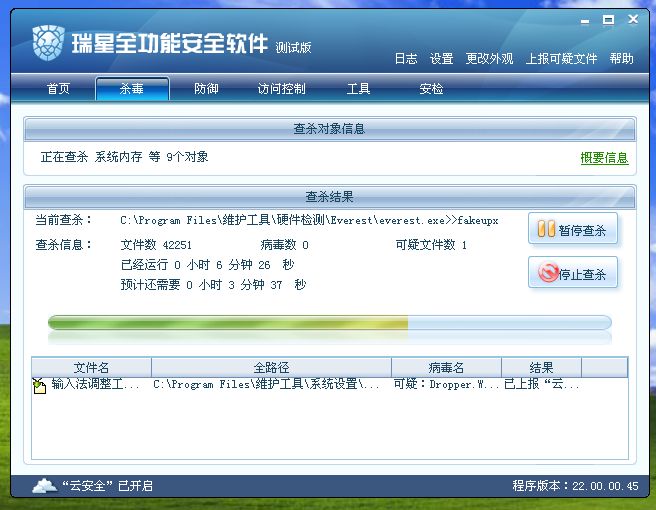Sort by the 病毒名 column header

tap(446, 368)
